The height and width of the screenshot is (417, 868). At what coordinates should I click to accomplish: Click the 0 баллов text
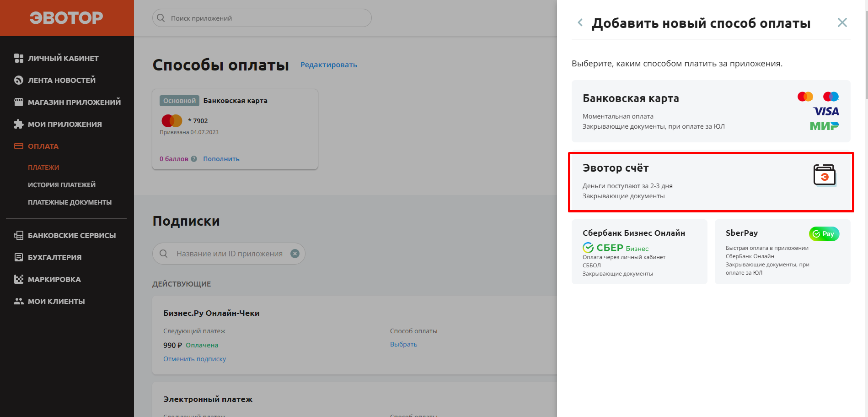pyautogui.click(x=174, y=159)
